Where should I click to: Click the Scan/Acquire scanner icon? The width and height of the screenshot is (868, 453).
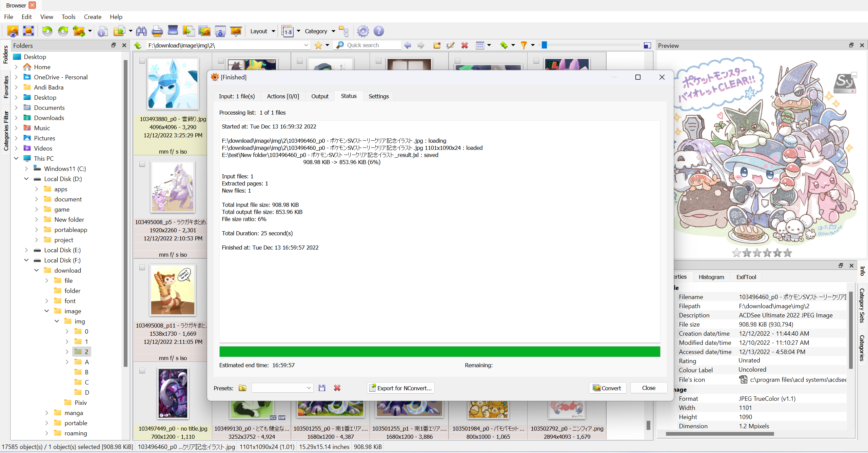pyautogui.click(x=173, y=31)
